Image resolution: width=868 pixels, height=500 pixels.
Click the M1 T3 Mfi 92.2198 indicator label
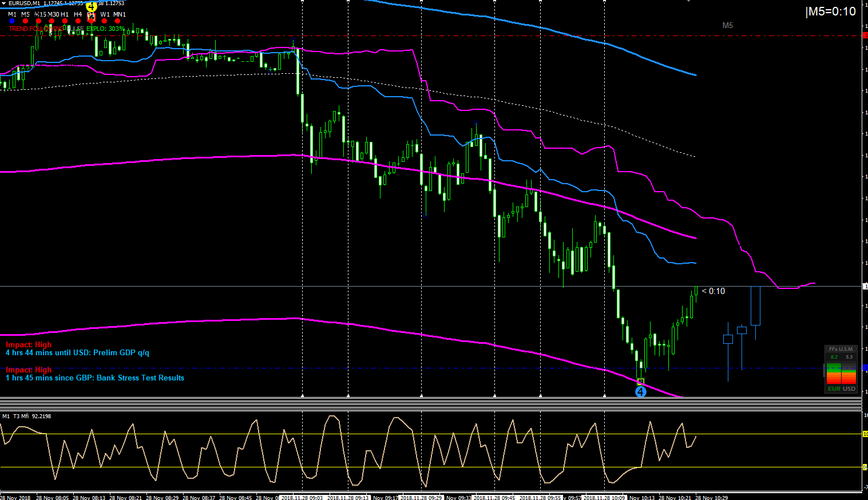pos(26,416)
